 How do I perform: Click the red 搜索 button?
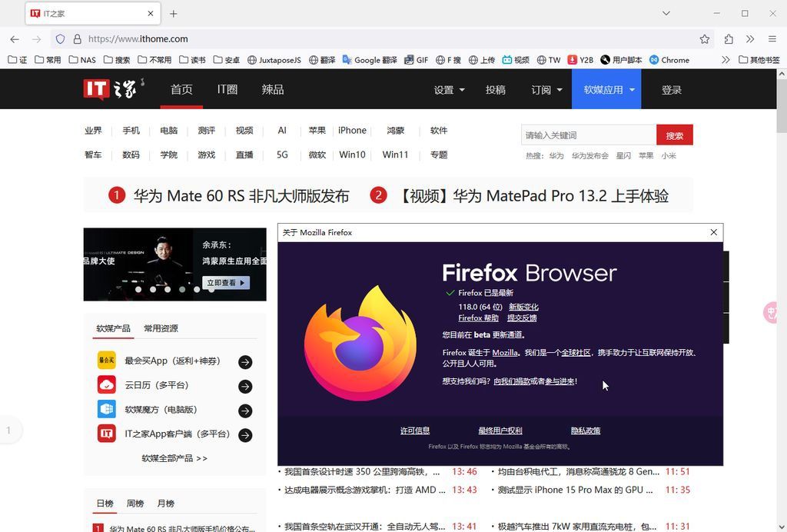click(675, 135)
